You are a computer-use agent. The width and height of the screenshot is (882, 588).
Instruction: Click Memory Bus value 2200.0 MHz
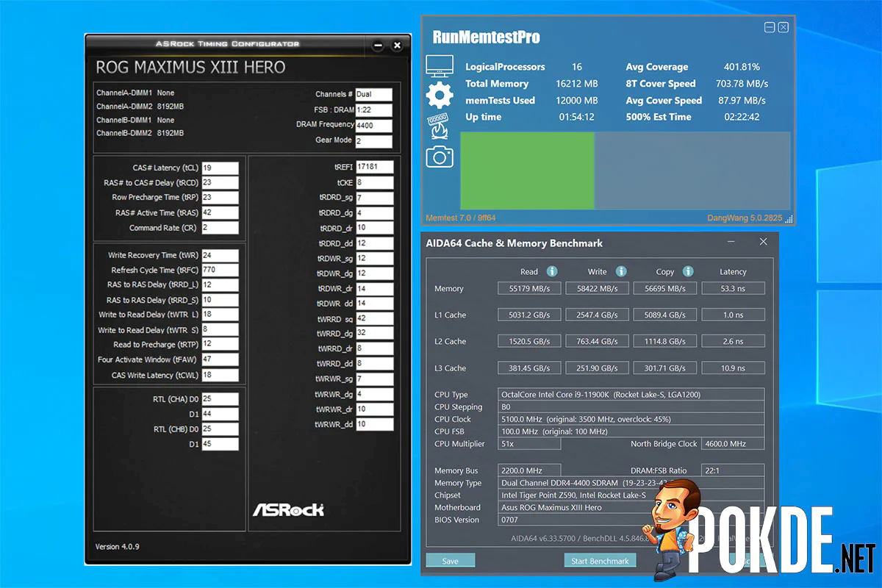click(529, 470)
